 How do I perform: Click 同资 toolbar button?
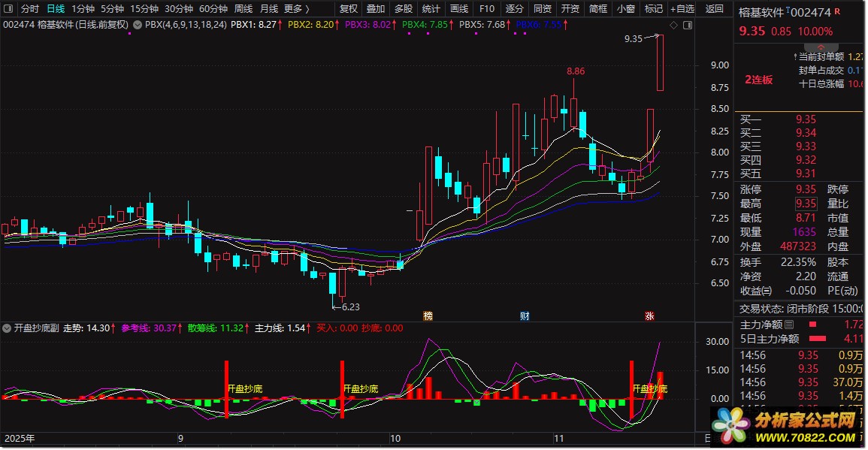pyautogui.click(x=542, y=9)
